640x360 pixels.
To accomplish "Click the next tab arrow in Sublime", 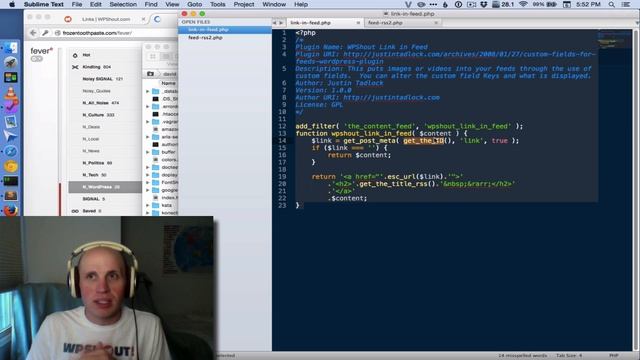I will [281, 23].
